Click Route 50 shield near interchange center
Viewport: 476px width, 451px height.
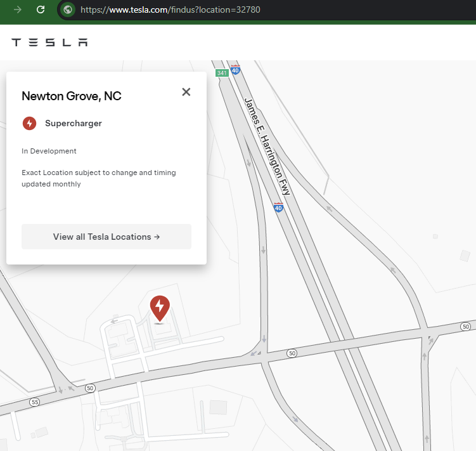tap(292, 353)
